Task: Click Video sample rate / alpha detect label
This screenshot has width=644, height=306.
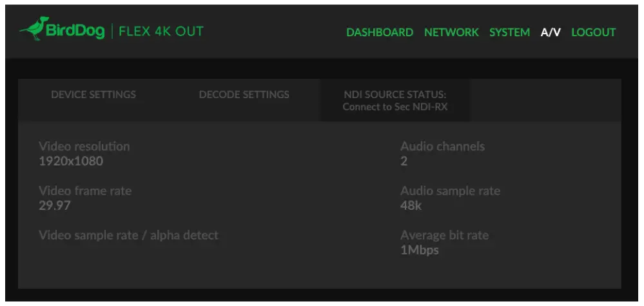Action: pyautogui.click(x=128, y=236)
